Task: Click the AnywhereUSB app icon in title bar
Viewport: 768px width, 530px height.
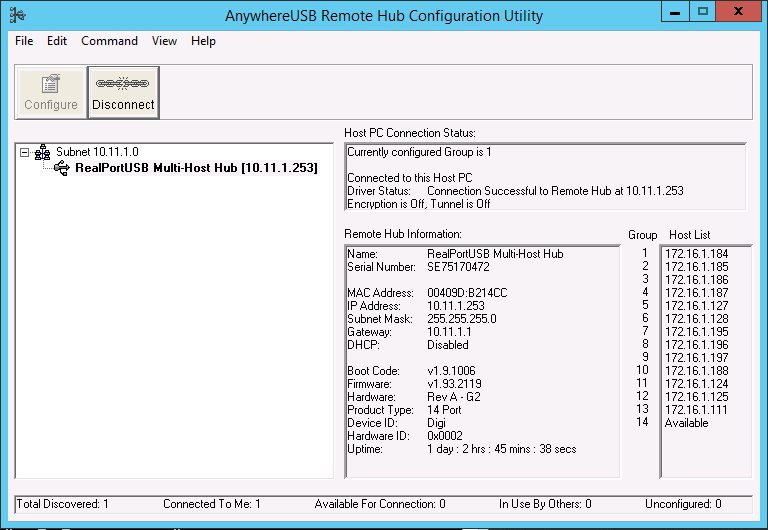Action: pos(18,15)
